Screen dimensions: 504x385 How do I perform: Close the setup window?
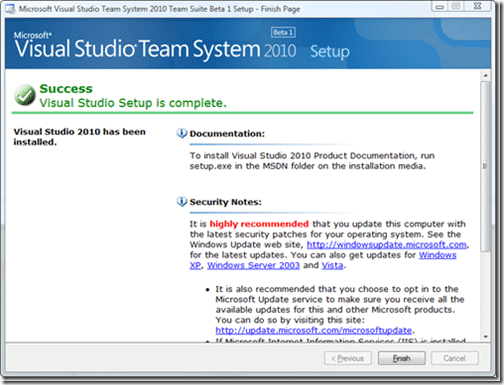click(477, 6)
